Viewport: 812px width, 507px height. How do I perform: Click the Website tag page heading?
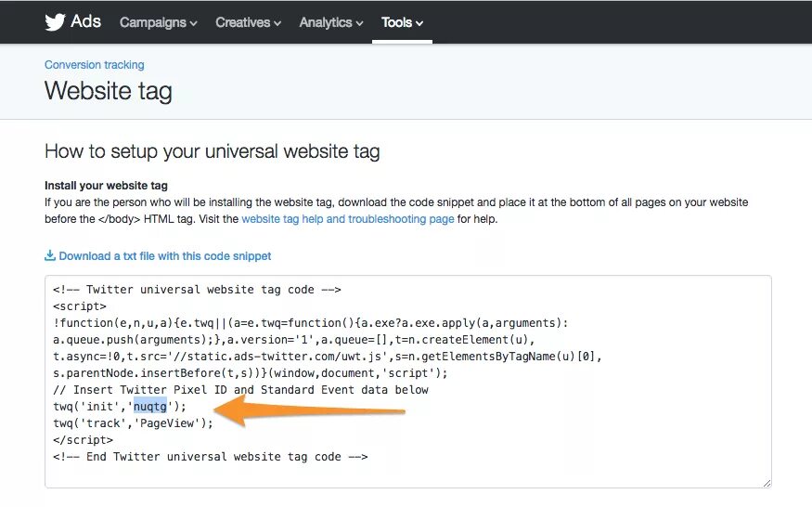coord(109,91)
